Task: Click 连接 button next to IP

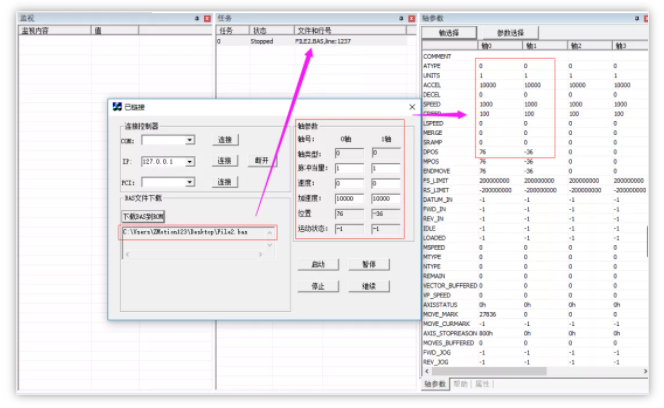Action: tap(225, 161)
